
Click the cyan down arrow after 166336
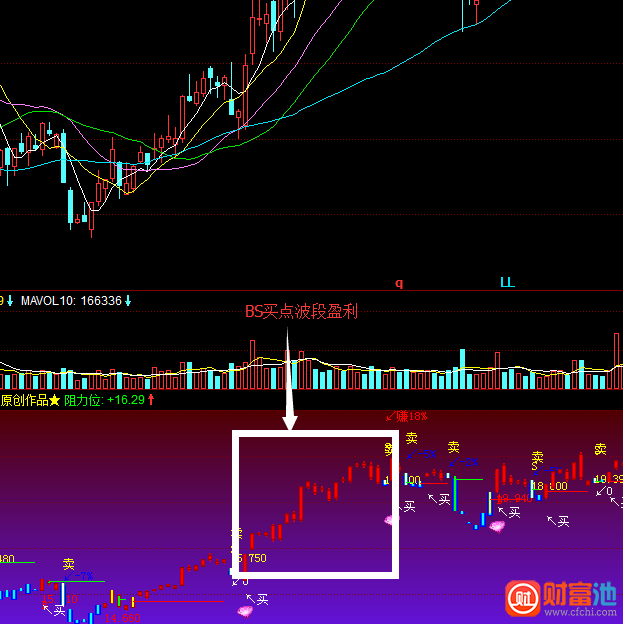pyautogui.click(x=128, y=301)
